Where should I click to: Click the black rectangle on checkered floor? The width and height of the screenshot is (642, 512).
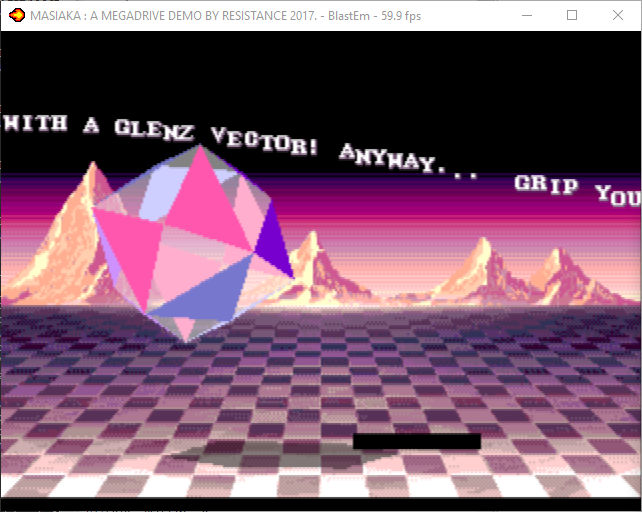(417, 441)
